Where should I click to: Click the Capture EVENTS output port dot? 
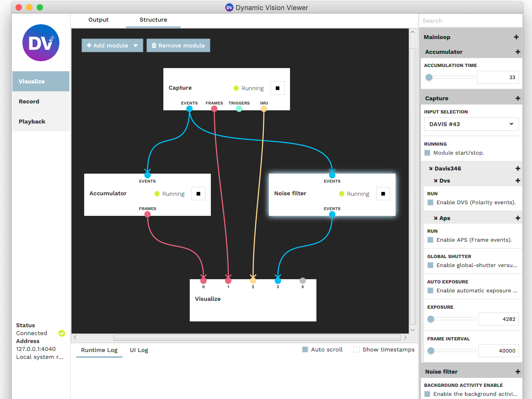coord(189,109)
